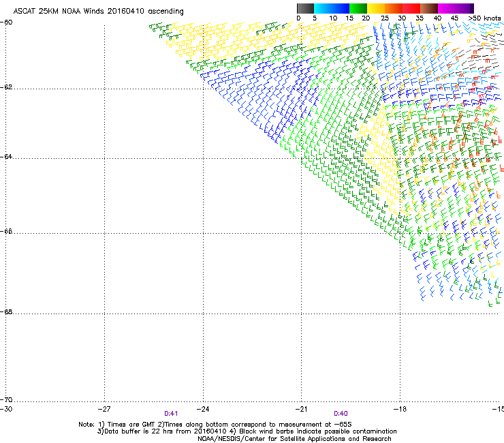
Task: Click the legend value '10'
Action: click(x=333, y=18)
